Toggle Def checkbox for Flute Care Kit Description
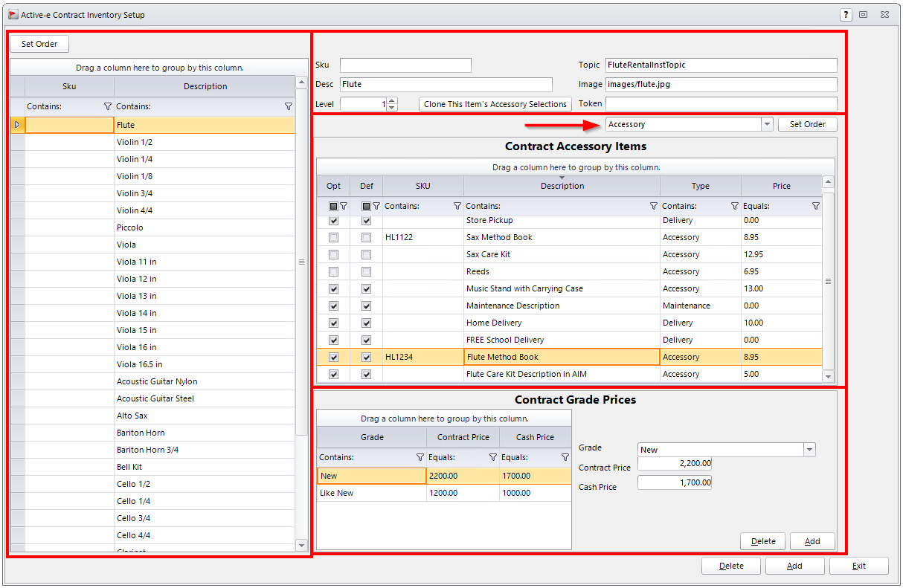 pos(366,374)
